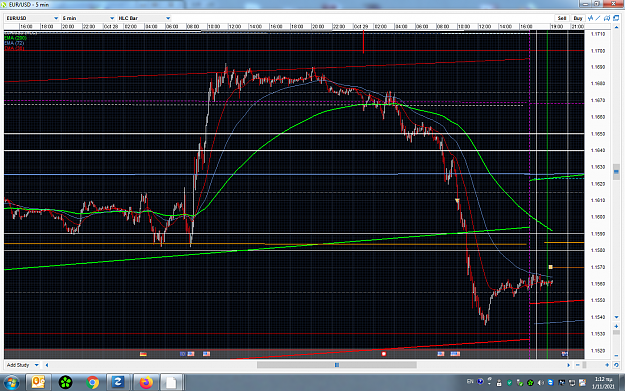625x391 pixels.
Task: Open Google Chrome from the taskbar
Action: click(x=92, y=383)
